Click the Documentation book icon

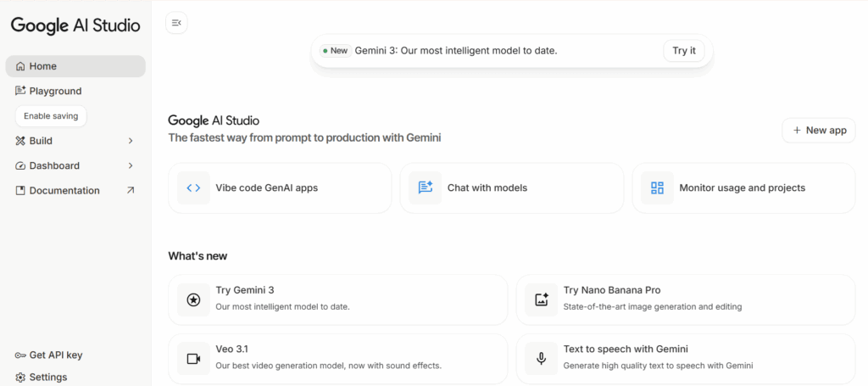point(20,191)
